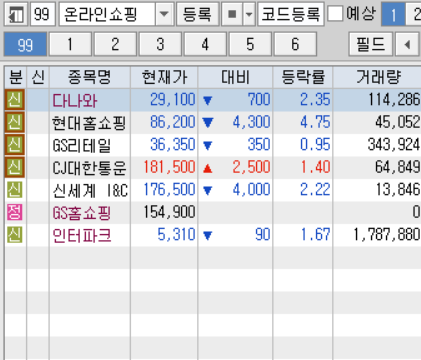The width and height of the screenshot is (421, 360).
Task: Click the volume value 1,787,880
Action: pos(387,235)
